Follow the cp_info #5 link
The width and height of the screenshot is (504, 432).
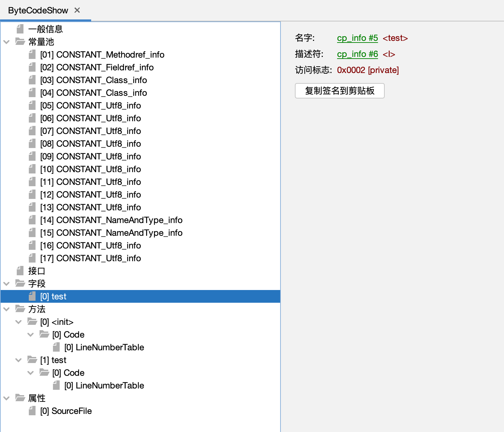coord(357,38)
